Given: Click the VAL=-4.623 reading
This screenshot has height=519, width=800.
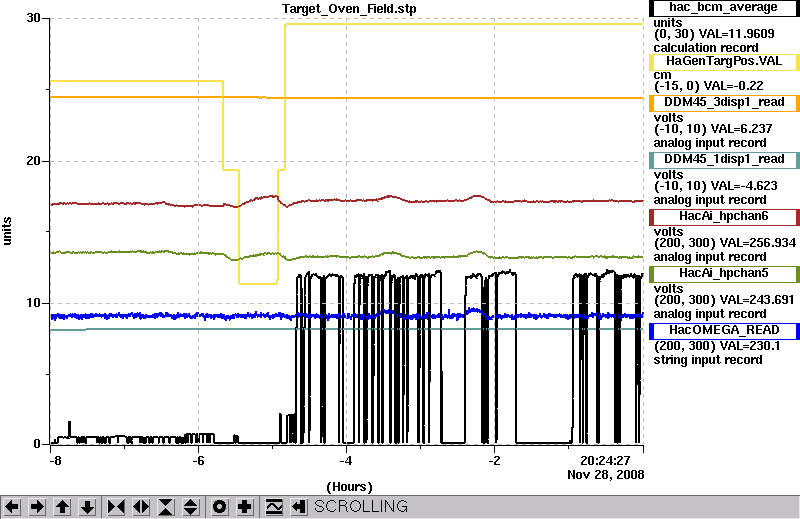Looking at the screenshot, I should click(744, 186).
